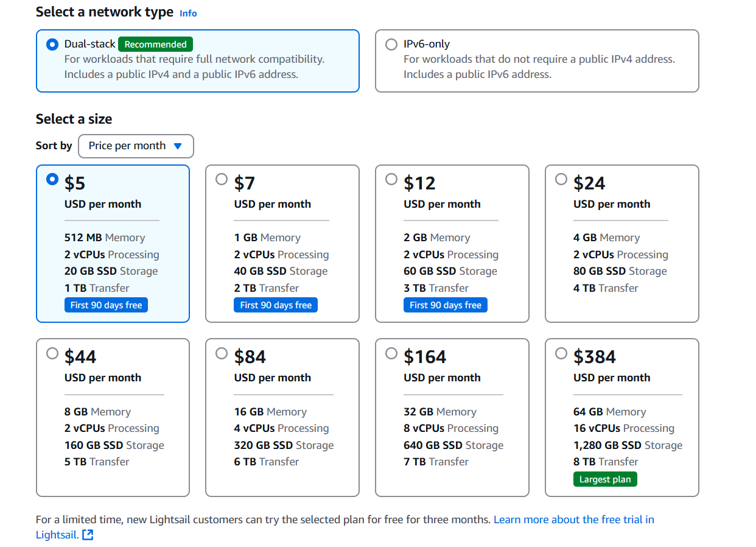Viewport: 756px width, 547px height.
Task: Pick the $384 per month plan
Action: (x=561, y=353)
